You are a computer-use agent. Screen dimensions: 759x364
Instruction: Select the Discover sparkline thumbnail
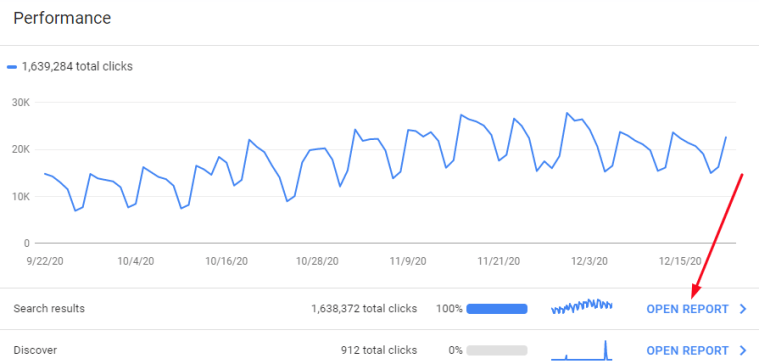pyautogui.click(x=582, y=350)
